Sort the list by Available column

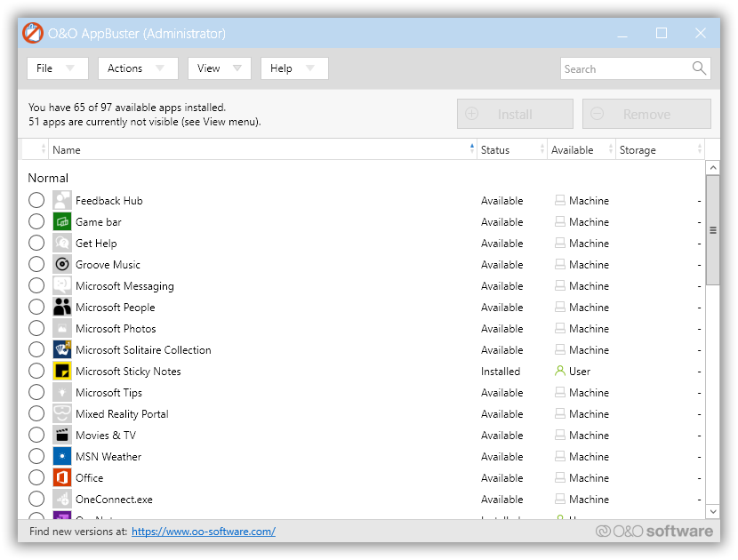582,149
